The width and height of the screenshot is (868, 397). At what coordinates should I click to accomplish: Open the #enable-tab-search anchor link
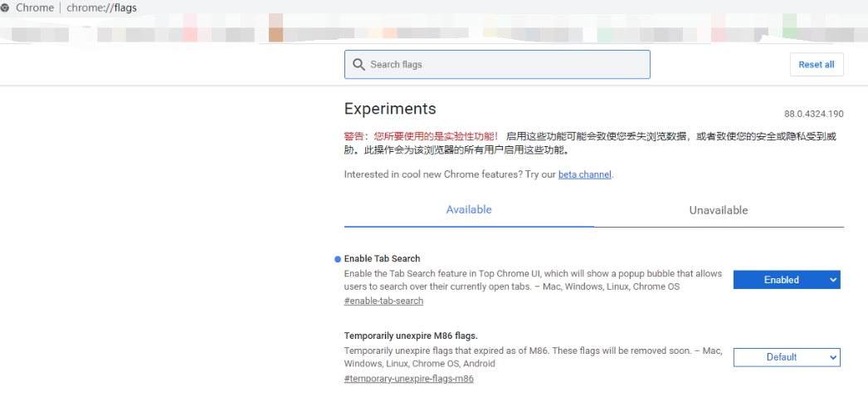[x=383, y=301]
